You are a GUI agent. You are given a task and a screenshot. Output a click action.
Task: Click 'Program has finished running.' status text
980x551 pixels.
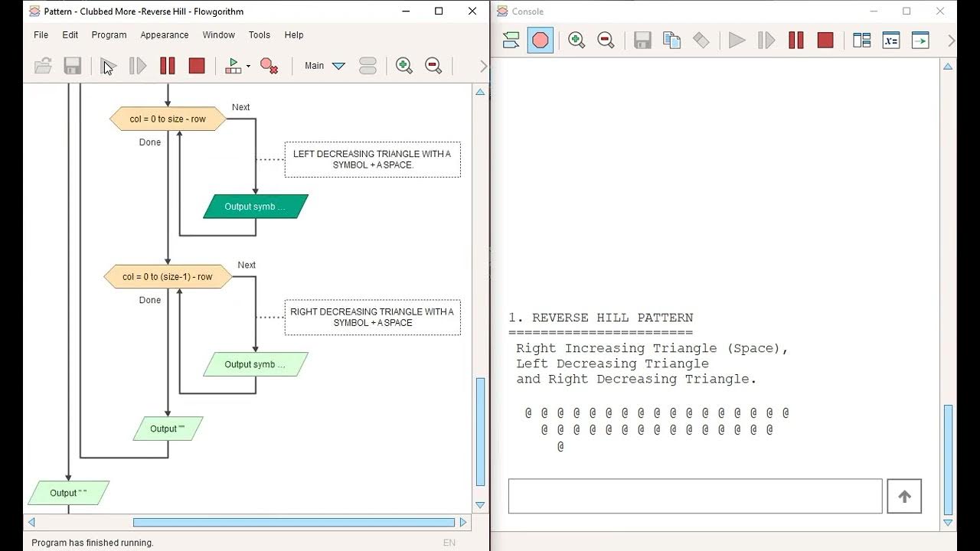(93, 543)
